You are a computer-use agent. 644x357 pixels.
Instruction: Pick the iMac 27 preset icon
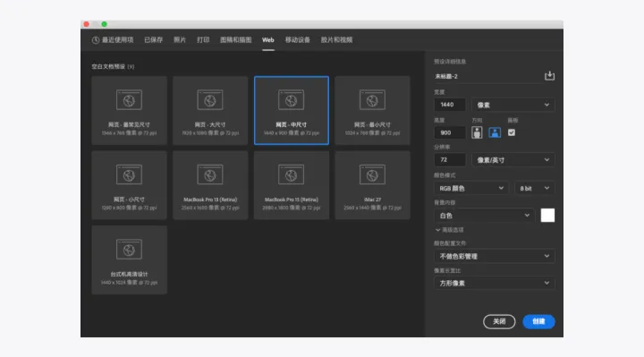(372, 174)
